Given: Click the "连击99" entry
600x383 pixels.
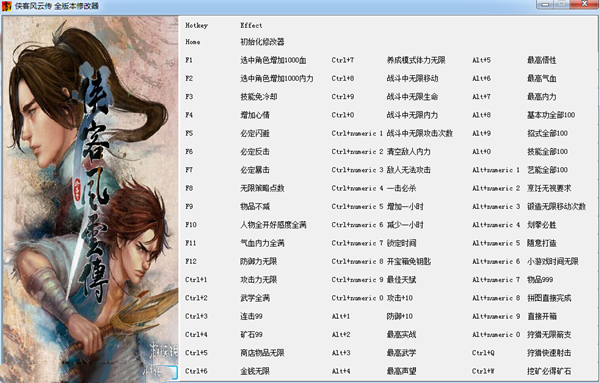Looking at the screenshot, I should pos(251,316).
